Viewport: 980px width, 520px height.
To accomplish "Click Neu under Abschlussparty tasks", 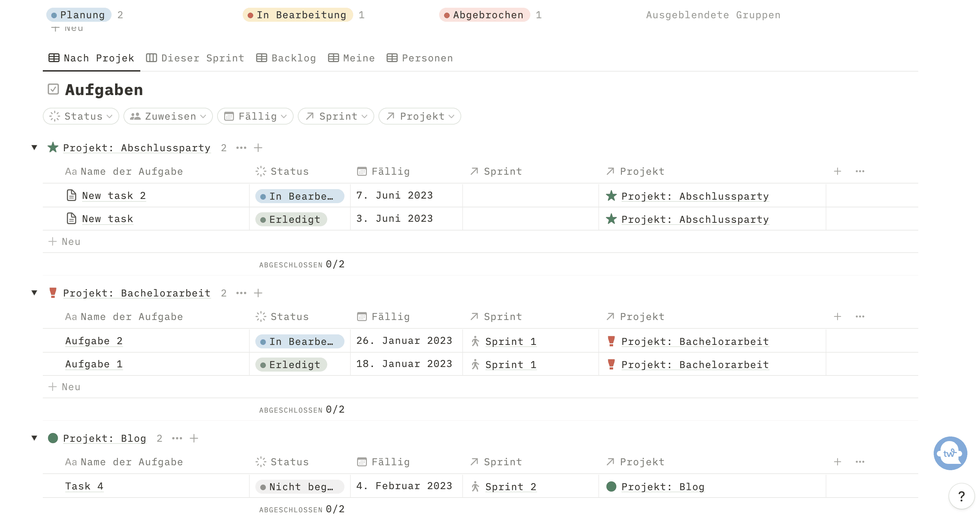I will click(x=64, y=241).
